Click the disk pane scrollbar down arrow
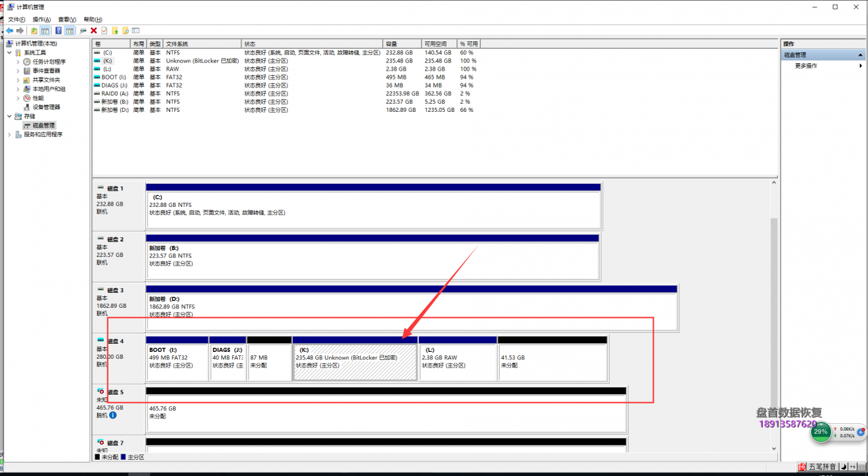 pyautogui.click(x=774, y=449)
